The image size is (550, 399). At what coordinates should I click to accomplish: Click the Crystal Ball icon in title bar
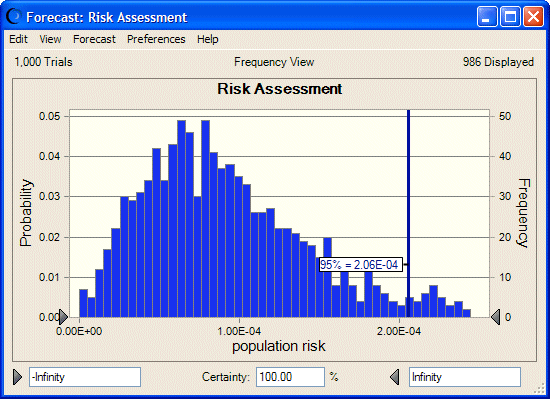tap(14, 16)
